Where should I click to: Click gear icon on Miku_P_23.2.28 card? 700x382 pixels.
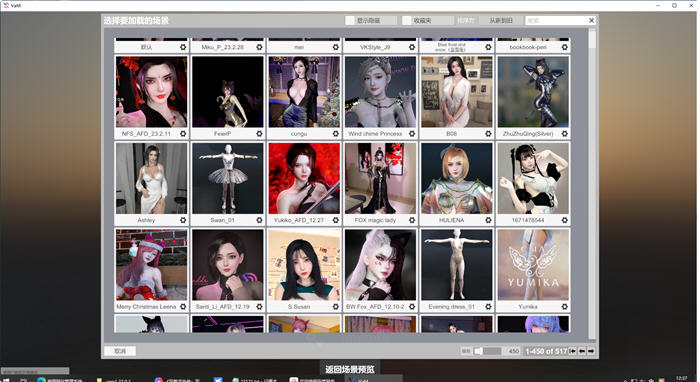pos(259,47)
